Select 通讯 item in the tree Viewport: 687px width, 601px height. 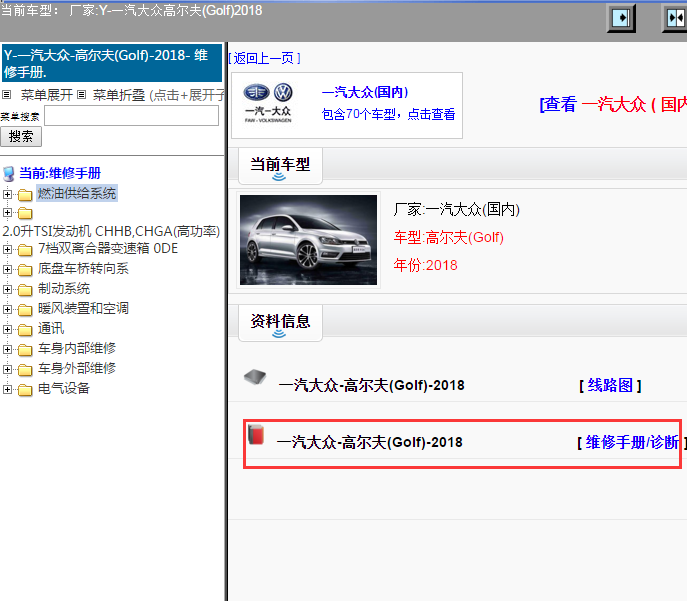pos(51,328)
